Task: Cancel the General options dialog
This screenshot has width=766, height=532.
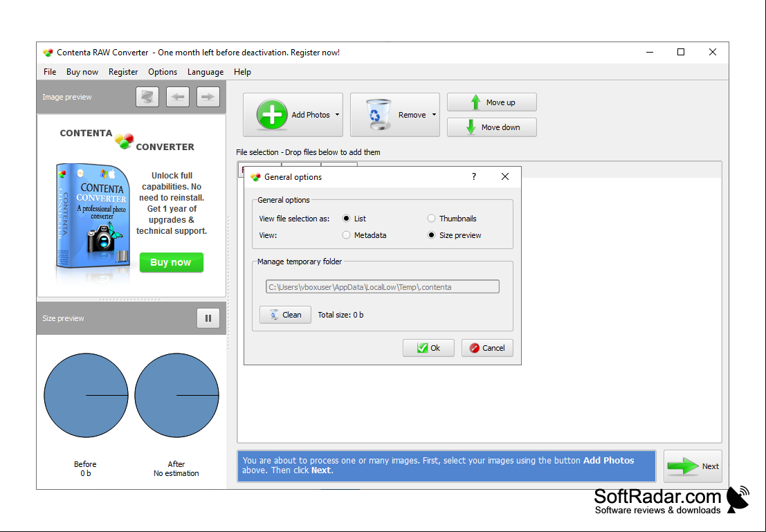Action: point(487,348)
